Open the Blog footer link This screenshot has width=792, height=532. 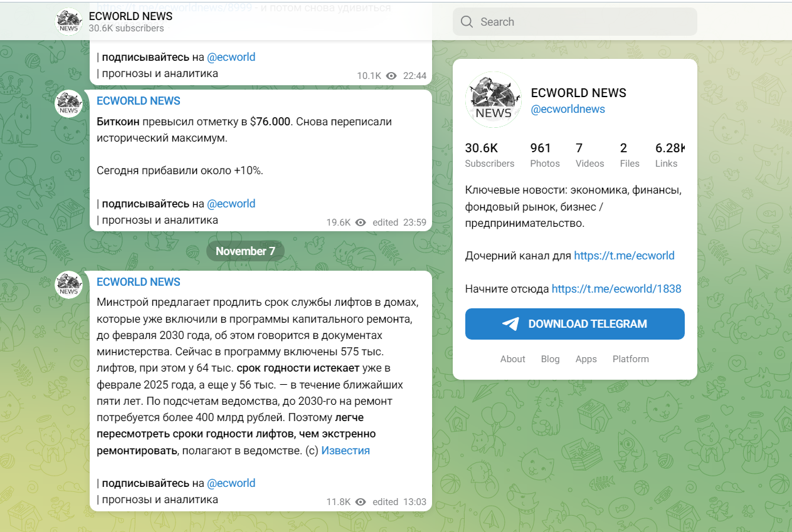(x=550, y=359)
